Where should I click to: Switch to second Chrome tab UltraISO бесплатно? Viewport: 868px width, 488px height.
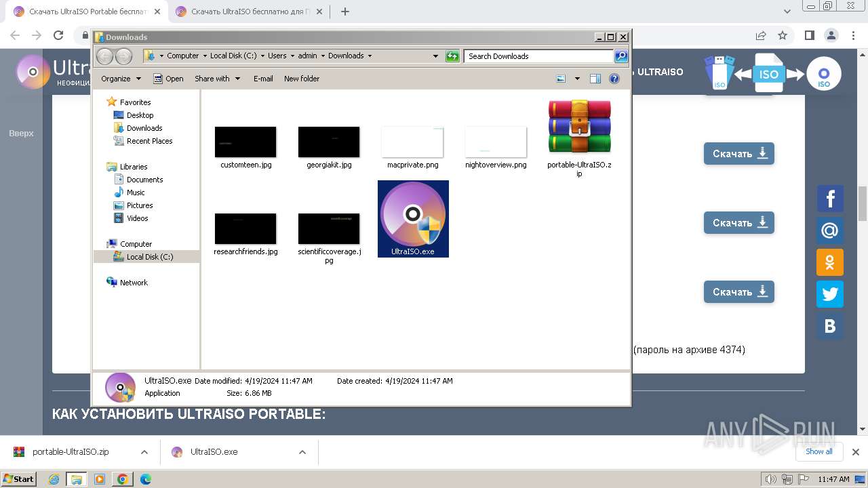[248, 12]
